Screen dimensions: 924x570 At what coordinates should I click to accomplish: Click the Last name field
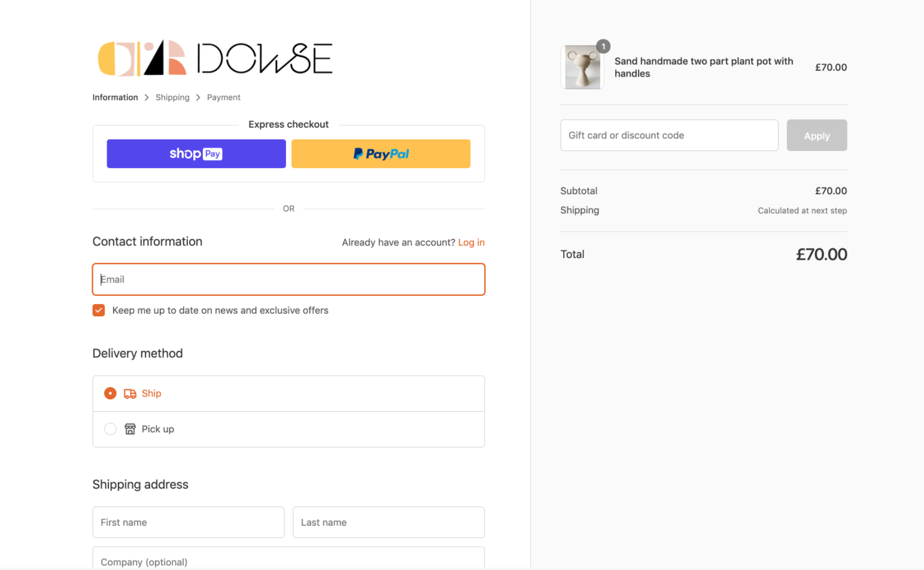388,523
